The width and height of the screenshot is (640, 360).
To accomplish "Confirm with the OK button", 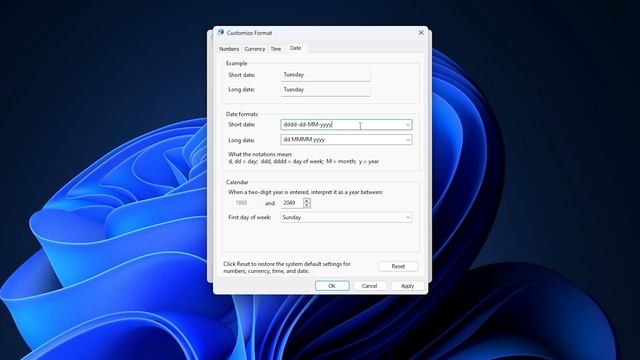I will (332, 286).
